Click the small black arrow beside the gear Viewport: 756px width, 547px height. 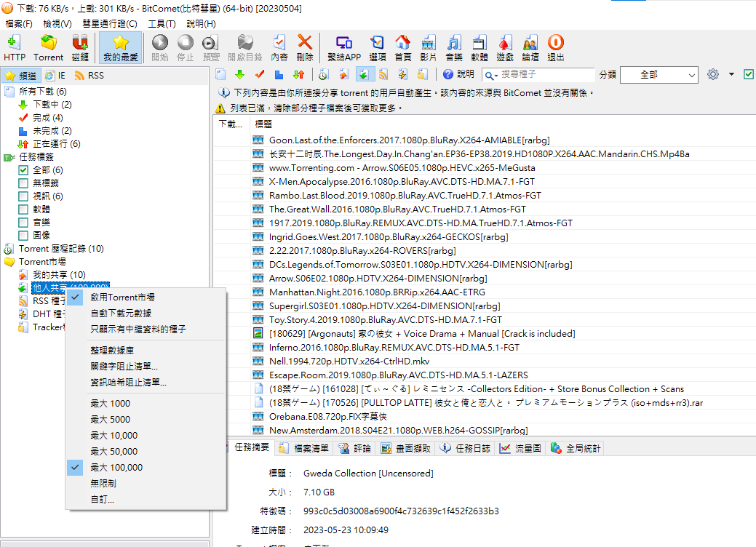click(x=731, y=74)
